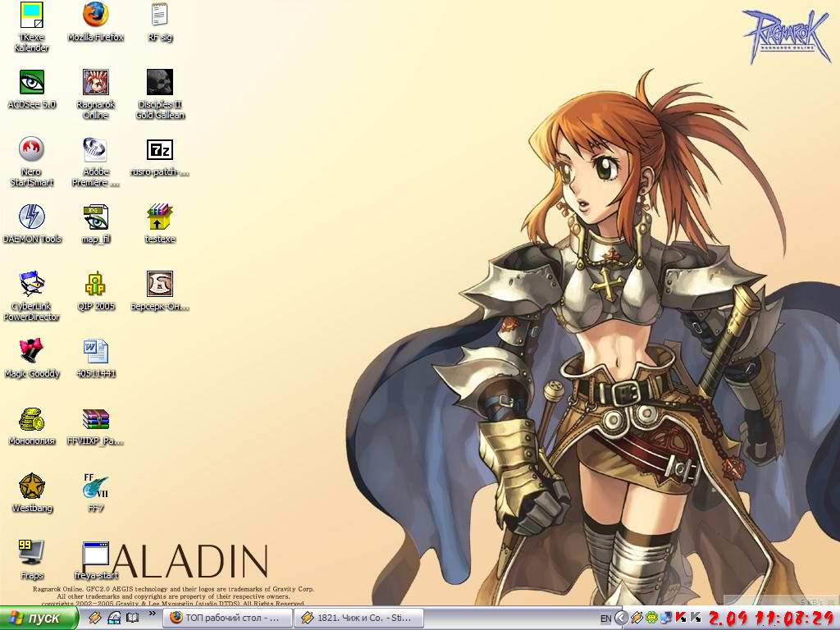Select the Монополия coins icon
Screen dimensions: 840x630
pyautogui.click(x=32, y=426)
